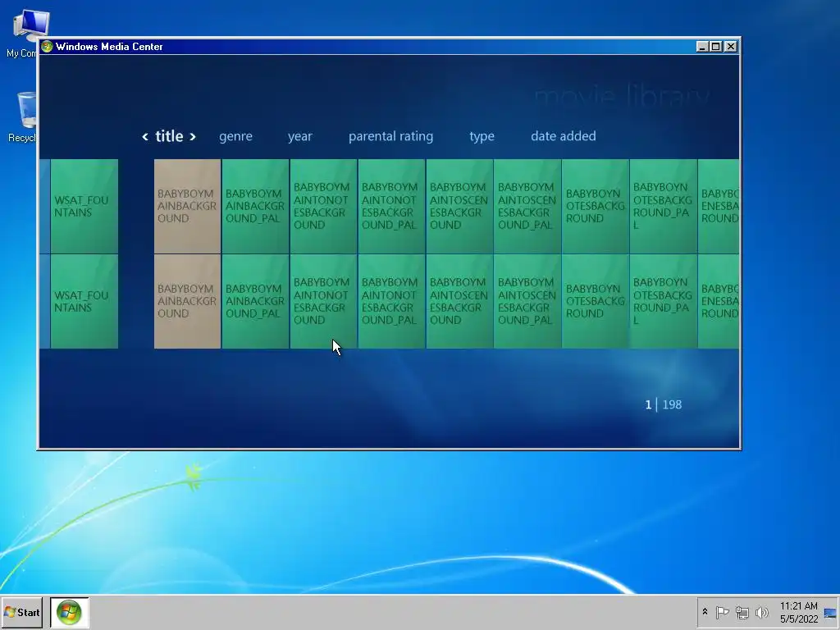Click the right arrow beside title

click(x=192, y=137)
